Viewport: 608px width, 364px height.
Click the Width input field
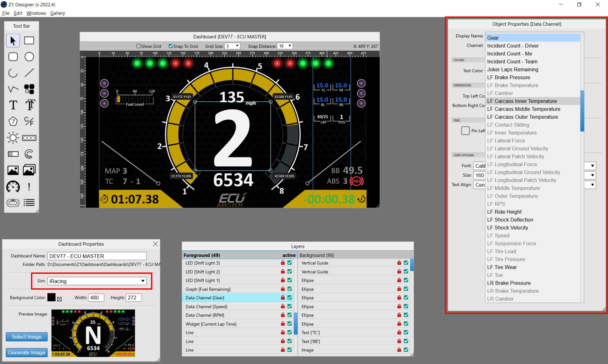(x=96, y=298)
